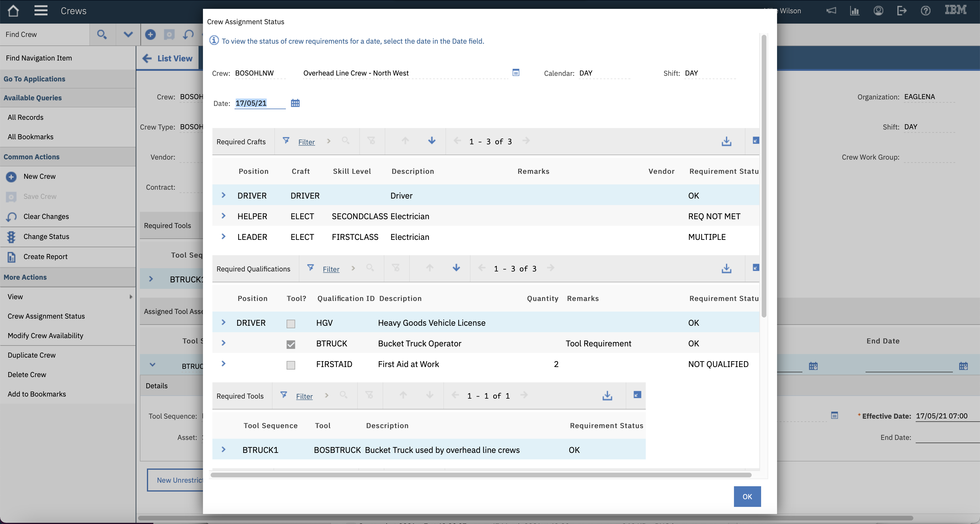Click the crew detail menu icon
The image size is (980, 524).
(515, 73)
